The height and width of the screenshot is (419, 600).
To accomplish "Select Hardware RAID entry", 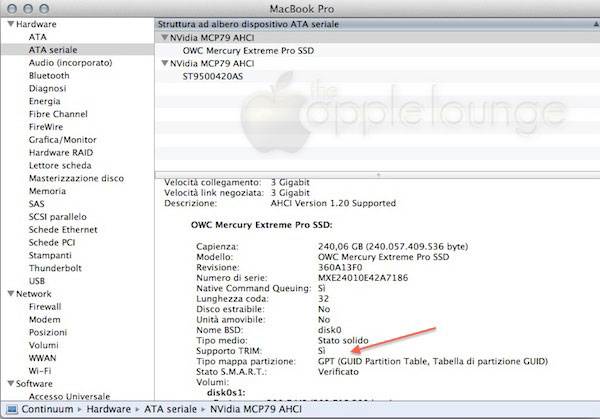I will (x=61, y=153).
